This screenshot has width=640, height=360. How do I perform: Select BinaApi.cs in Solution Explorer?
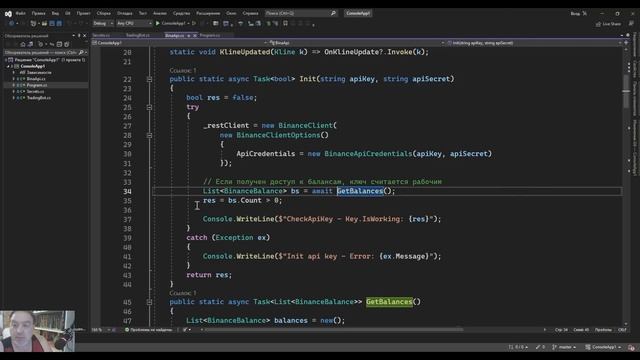36,79
